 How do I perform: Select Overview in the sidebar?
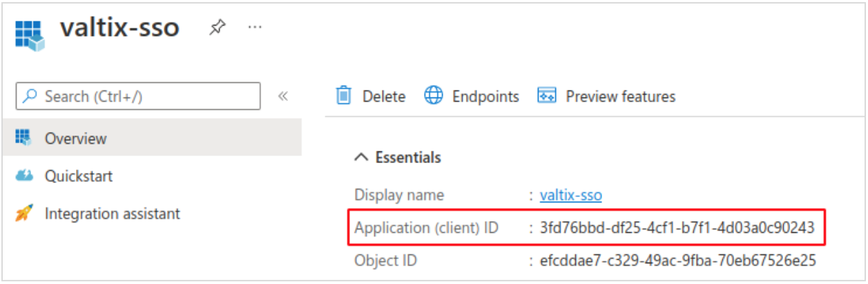click(75, 138)
